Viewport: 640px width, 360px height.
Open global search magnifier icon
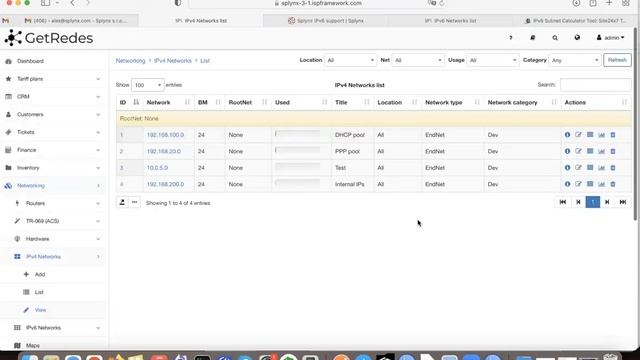(x=555, y=38)
